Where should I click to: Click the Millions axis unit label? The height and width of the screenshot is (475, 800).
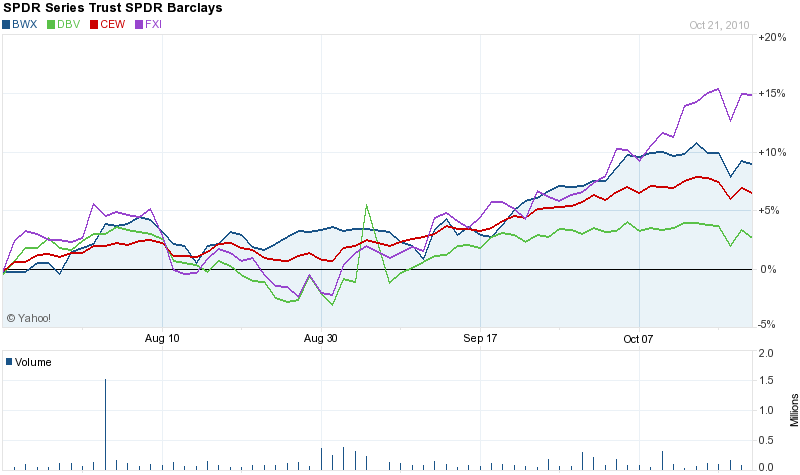point(794,410)
